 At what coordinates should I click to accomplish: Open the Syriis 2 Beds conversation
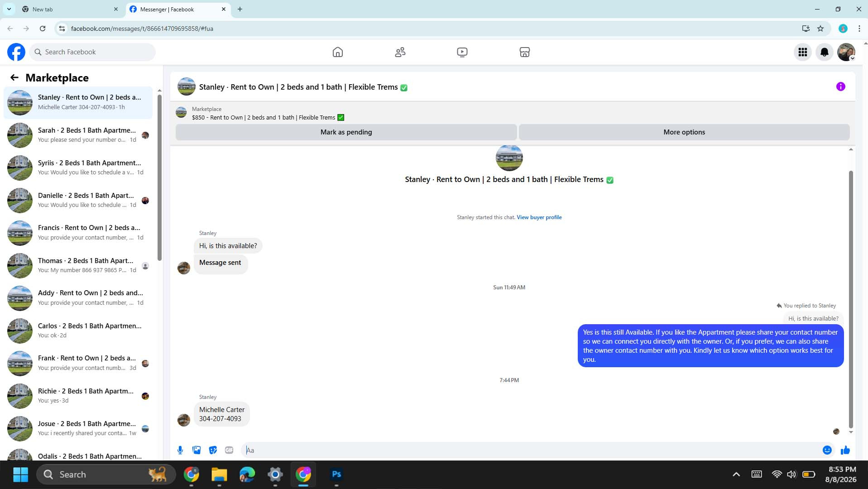(x=78, y=168)
